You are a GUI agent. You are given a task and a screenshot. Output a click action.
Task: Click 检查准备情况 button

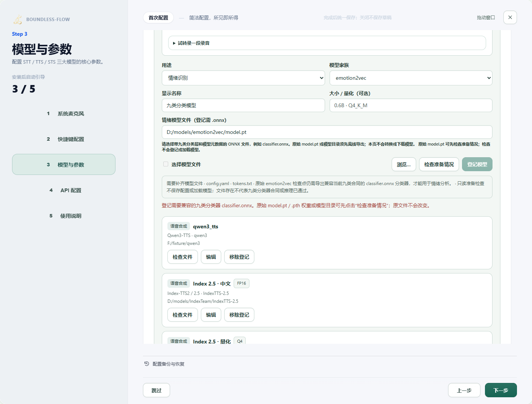click(x=439, y=164)
